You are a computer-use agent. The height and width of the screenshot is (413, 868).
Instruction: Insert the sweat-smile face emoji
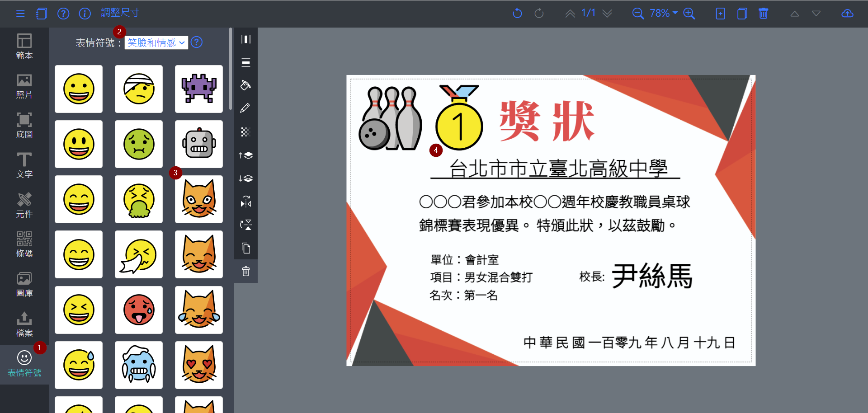[x=79, y=365]
